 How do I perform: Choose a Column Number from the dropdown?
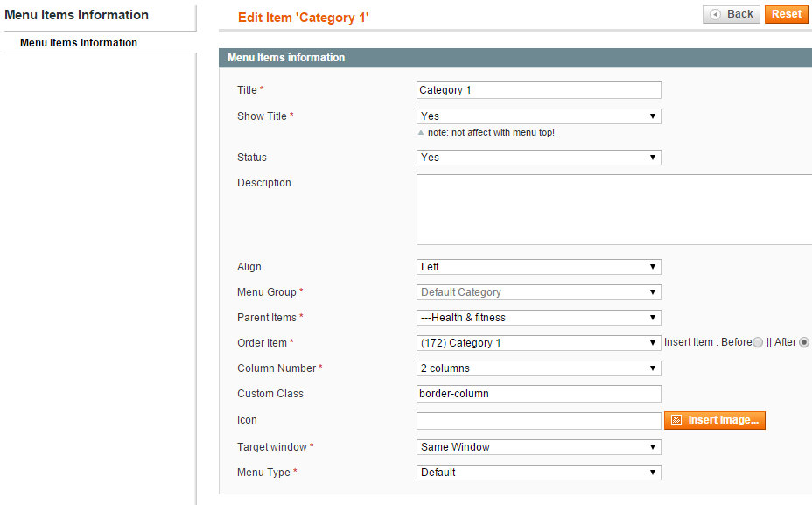pyautogui.click(x=539, y=368)
